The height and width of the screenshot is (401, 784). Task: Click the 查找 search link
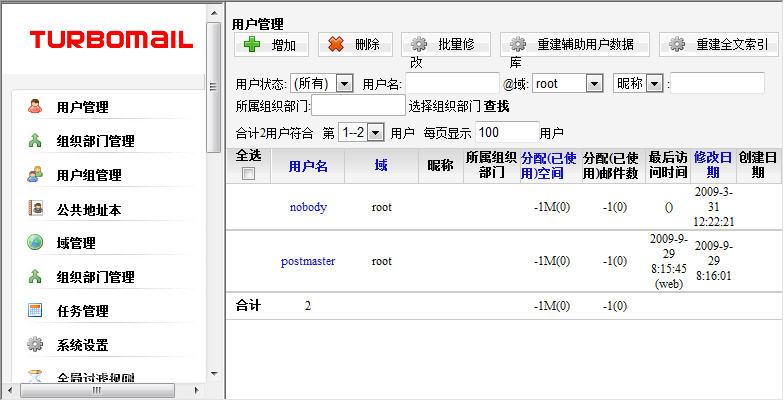click(496, 106)
